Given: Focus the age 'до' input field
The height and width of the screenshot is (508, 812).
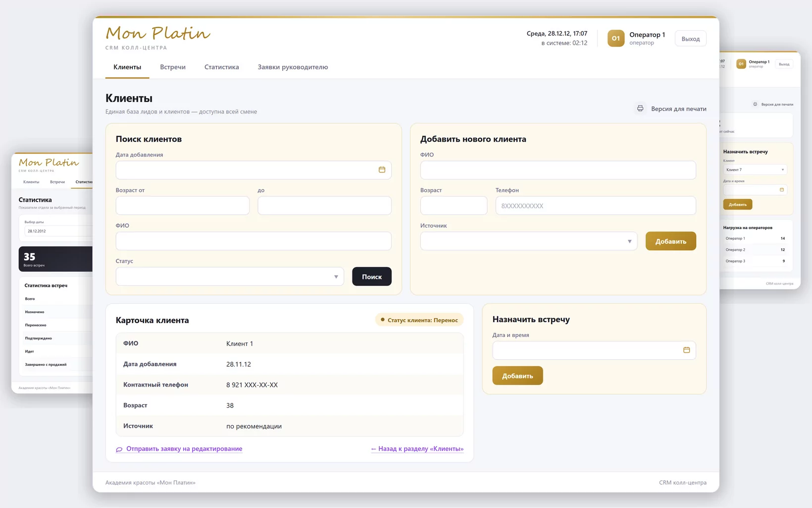Looking at the screenshot, I should coord(325,206).
